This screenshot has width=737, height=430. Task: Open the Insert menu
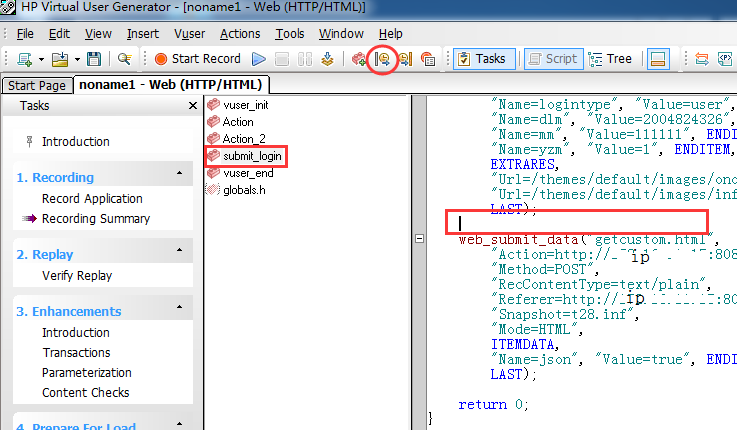tap(143, 34)
